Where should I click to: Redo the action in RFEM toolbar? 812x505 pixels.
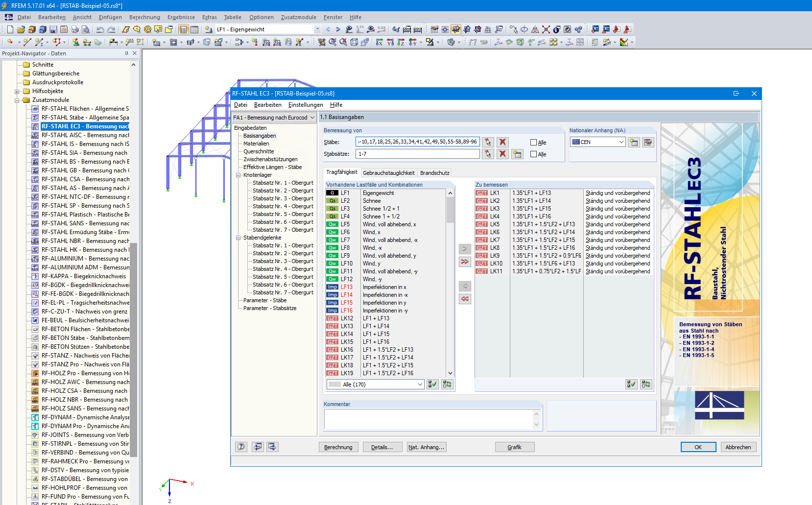tap(111, 29)
